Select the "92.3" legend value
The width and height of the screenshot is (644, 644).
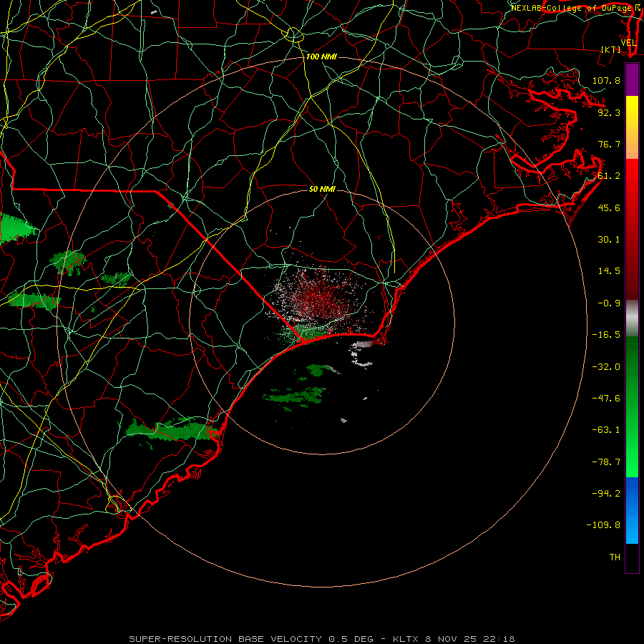(x=609, y=112)
